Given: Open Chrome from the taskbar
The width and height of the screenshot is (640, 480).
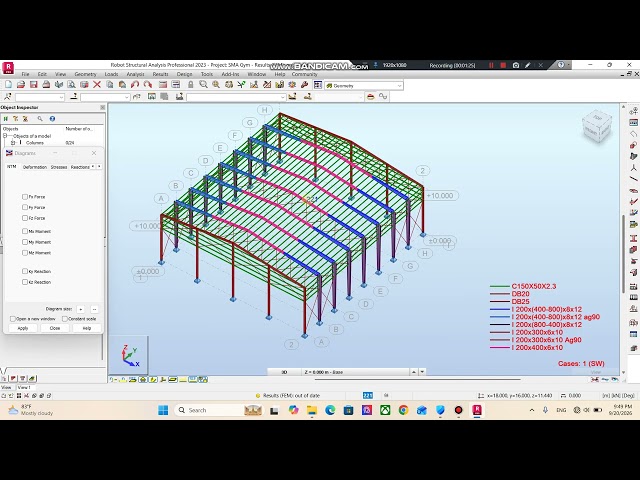Looking at the screenshot, I should (x=403, y=410).
